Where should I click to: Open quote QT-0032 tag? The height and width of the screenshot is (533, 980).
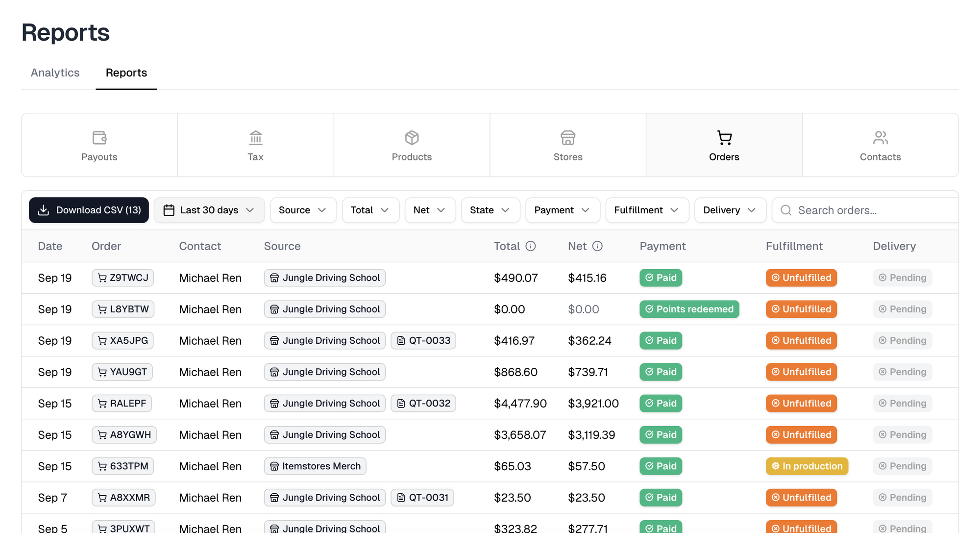(x=423, y=404)
